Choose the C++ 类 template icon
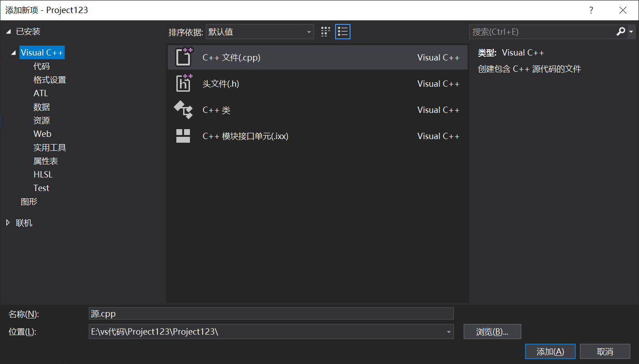This screenshot has width=639, height=364. pos(183,109)
